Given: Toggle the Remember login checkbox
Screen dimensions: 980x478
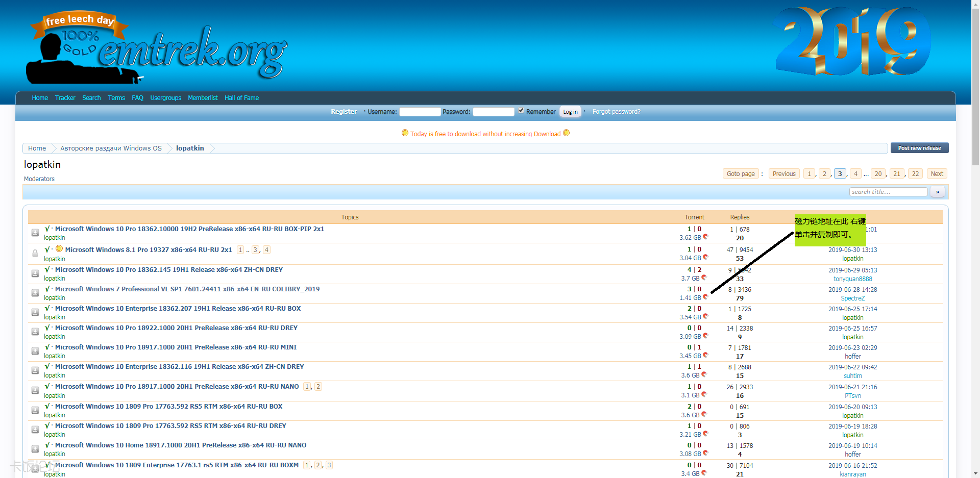Looking at the screenshot, I should [x=521, y=111].
